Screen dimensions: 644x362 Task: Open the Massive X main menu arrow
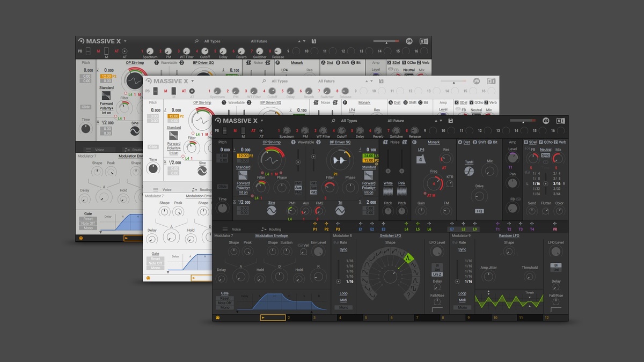(x=261, y=121)
